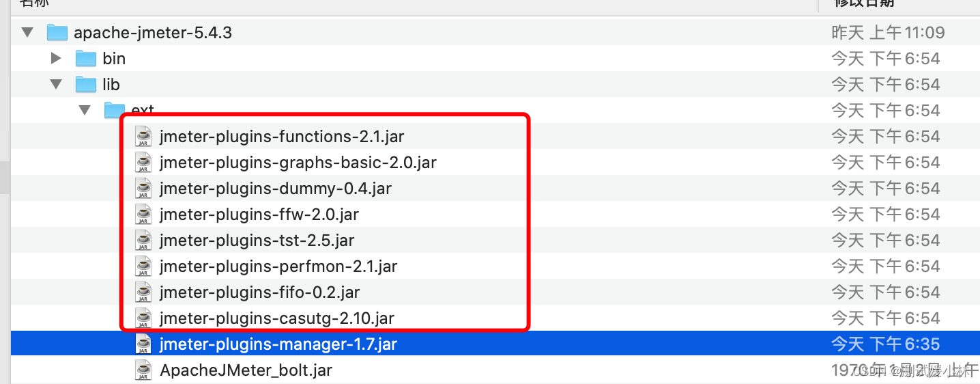Click the ext folder icon
This screenshot has height=384, width=980.
coord(114,109)
